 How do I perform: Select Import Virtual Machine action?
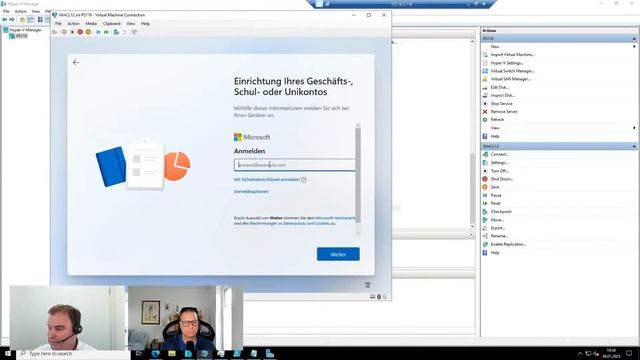512,55
